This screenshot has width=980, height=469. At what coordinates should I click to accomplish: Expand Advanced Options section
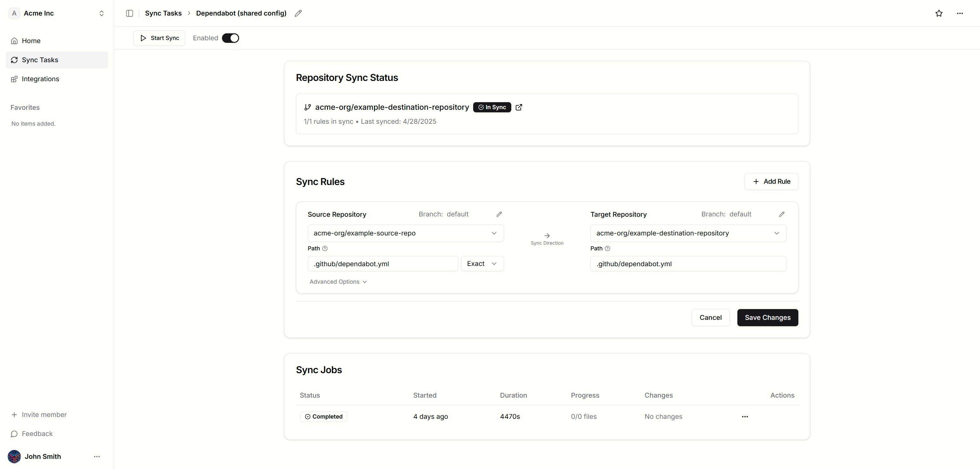338,282
